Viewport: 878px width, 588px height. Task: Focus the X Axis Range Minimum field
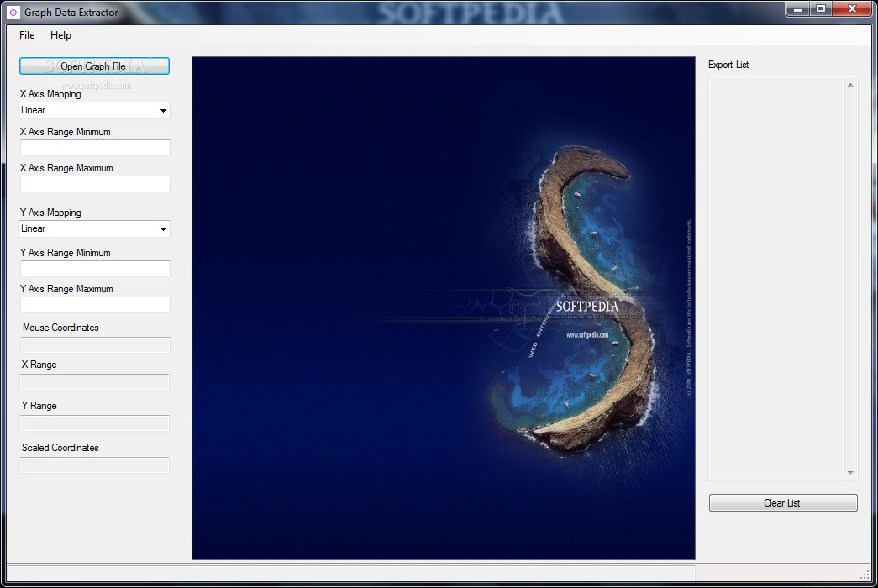[95, 148]
